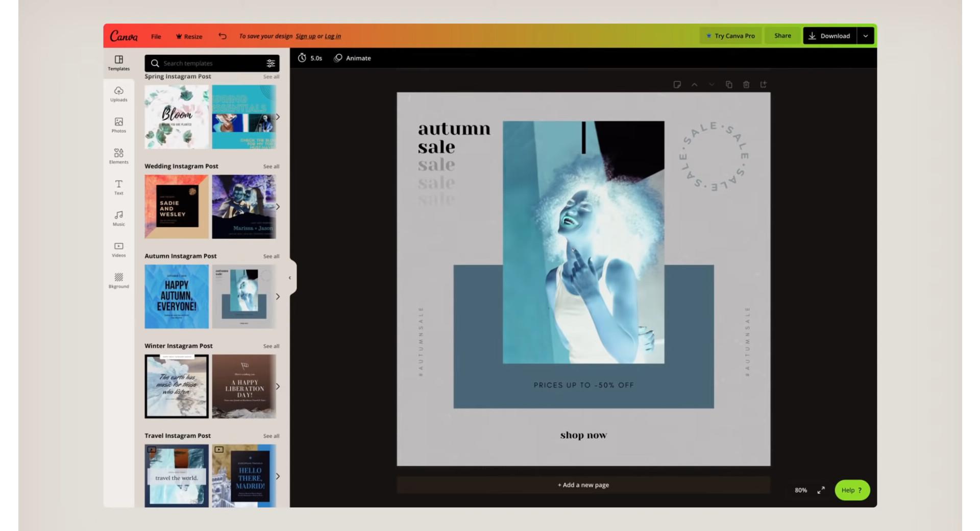This screenshot has height=531, width=980.
Task: Select the PRICES UP TO -50% OFF text
Action: tap(583, 385)
